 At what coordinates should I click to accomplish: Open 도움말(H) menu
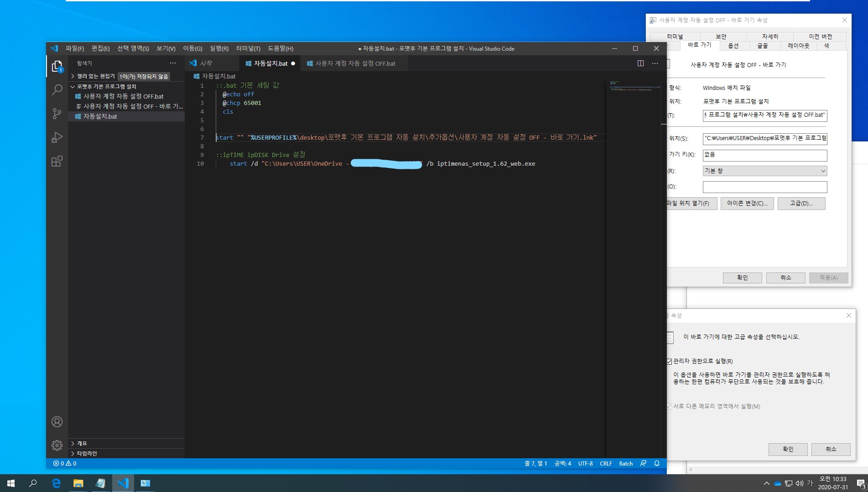280,48
